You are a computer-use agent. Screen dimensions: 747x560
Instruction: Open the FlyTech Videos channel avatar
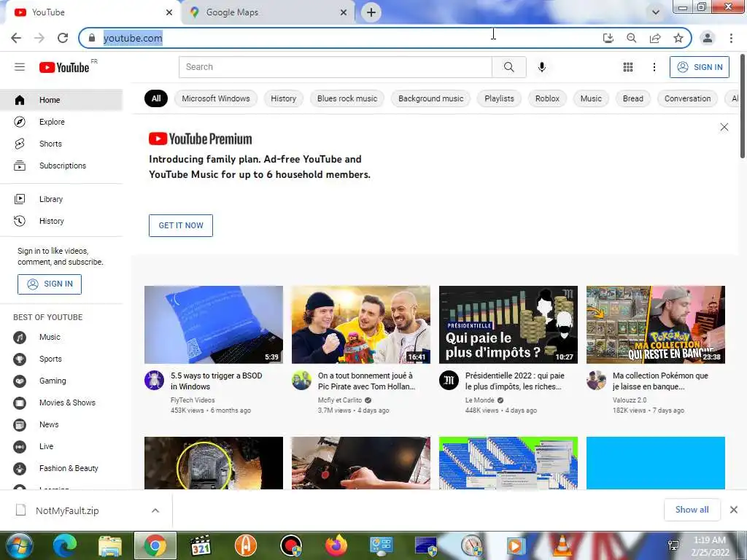pos(154,381)
